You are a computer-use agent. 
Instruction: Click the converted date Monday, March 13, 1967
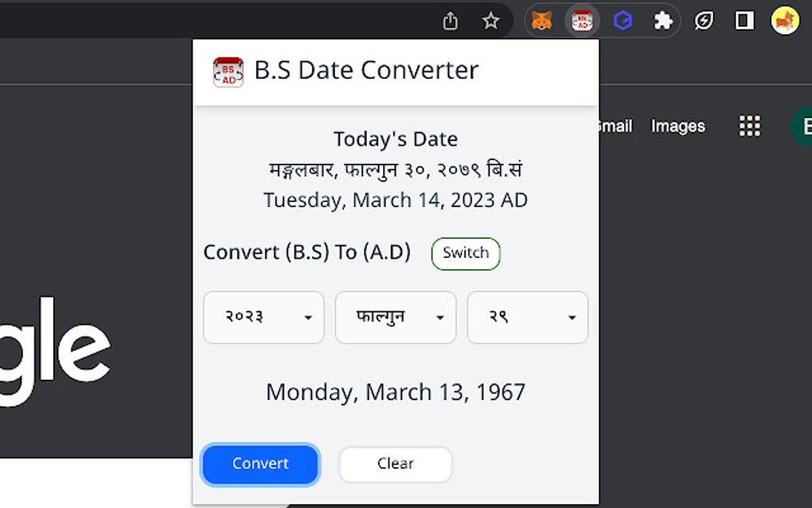395,392
